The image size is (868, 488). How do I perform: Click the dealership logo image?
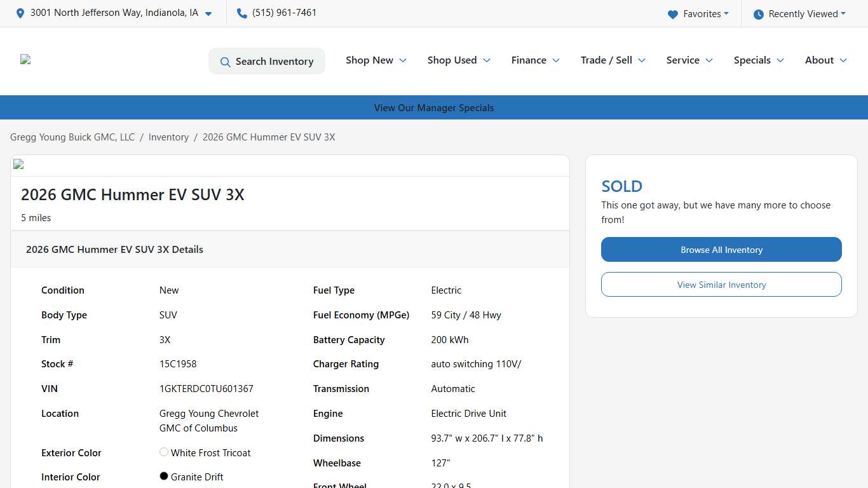pos(25,59)
